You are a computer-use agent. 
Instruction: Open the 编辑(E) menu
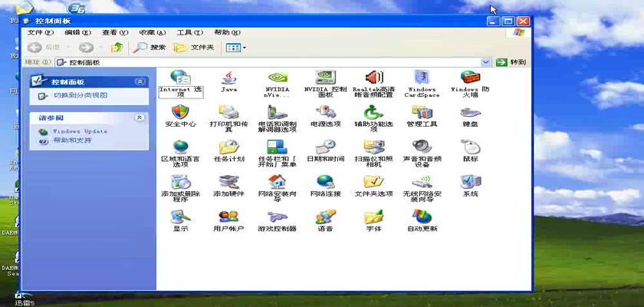click(x=78, y=32)
